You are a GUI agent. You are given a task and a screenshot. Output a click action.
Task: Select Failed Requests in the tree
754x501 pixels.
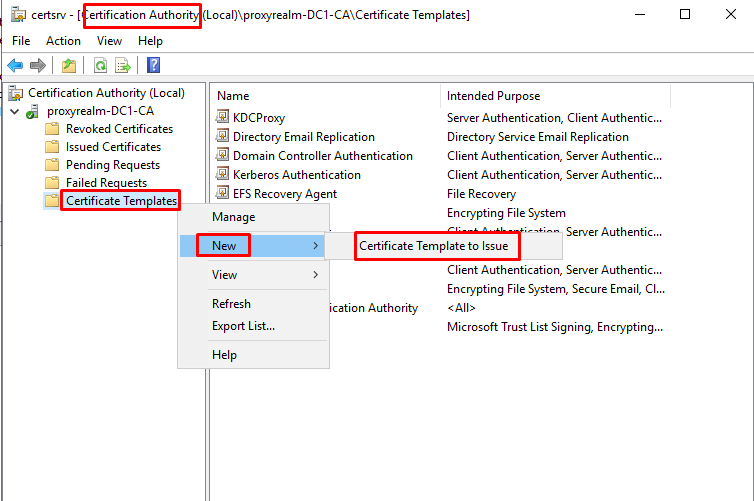coord(106,183)
